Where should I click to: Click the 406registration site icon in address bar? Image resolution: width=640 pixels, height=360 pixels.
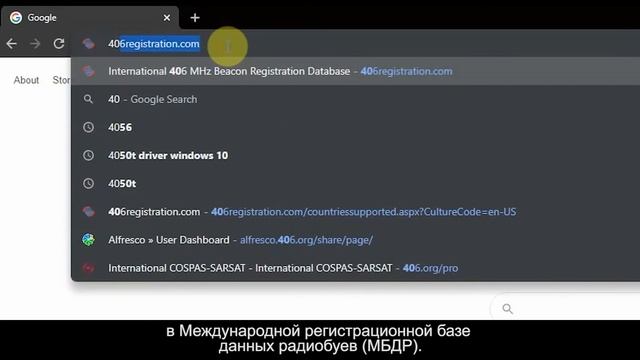(88, 44)
